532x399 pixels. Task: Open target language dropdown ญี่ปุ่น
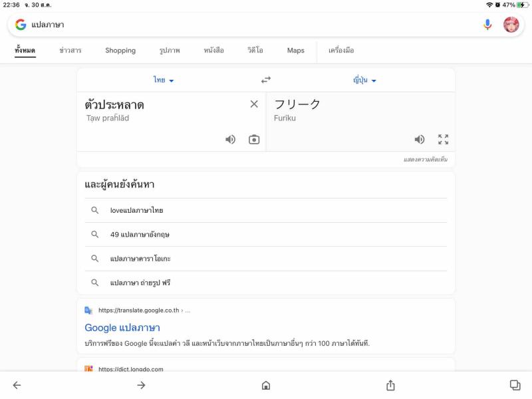coord(364,80)
